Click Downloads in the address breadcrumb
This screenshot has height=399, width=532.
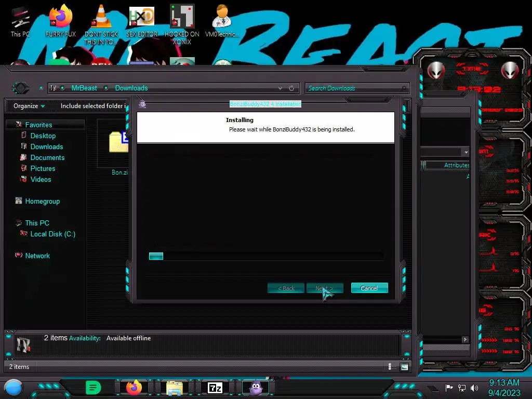(x=131, y=88)
